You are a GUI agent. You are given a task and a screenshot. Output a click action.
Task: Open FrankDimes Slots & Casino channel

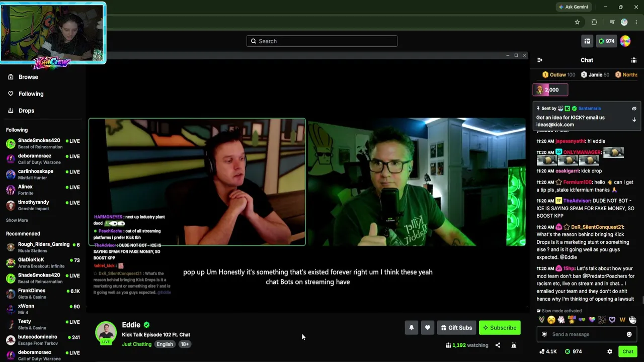point(43,294)
